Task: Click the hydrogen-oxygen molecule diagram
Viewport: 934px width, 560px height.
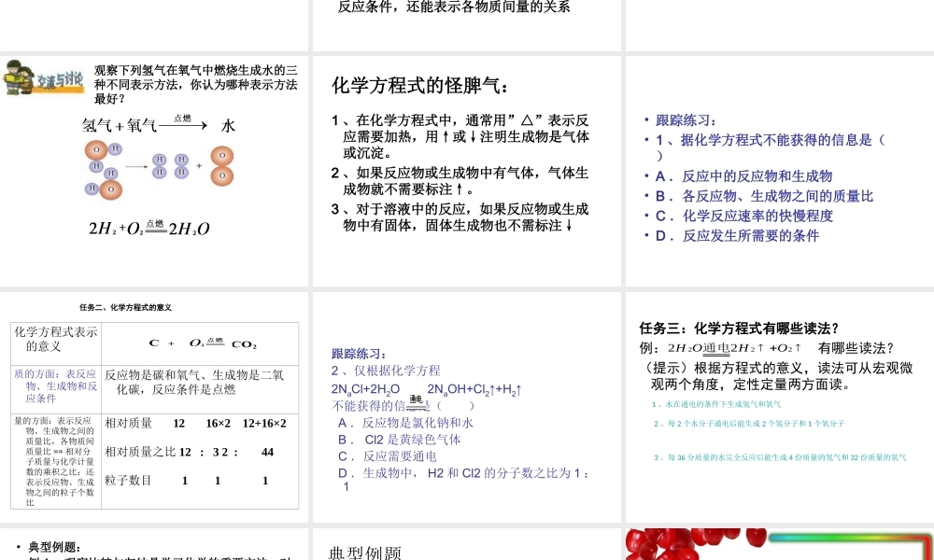Action: [x=159, y=170]
